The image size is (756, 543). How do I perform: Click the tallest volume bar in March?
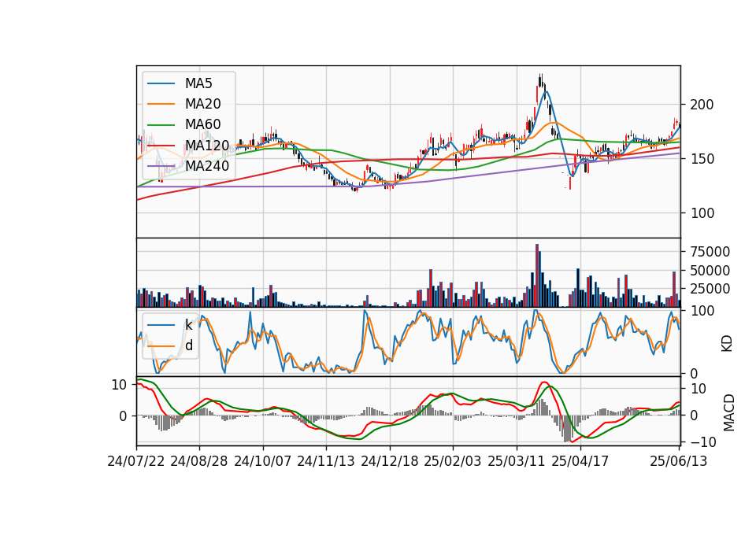point(537,275)
